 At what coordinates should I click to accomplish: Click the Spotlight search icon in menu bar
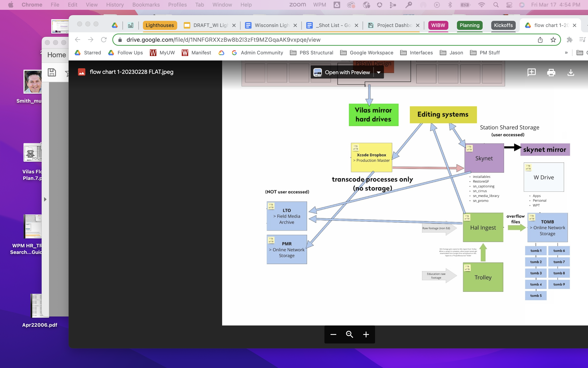point(496,5)
